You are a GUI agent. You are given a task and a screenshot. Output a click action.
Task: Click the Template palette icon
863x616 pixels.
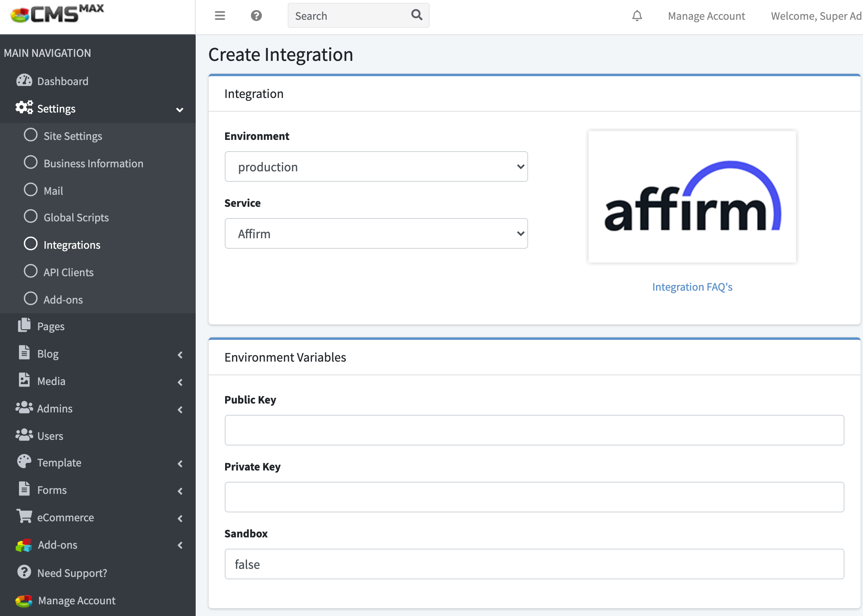[x=24, y=462]
